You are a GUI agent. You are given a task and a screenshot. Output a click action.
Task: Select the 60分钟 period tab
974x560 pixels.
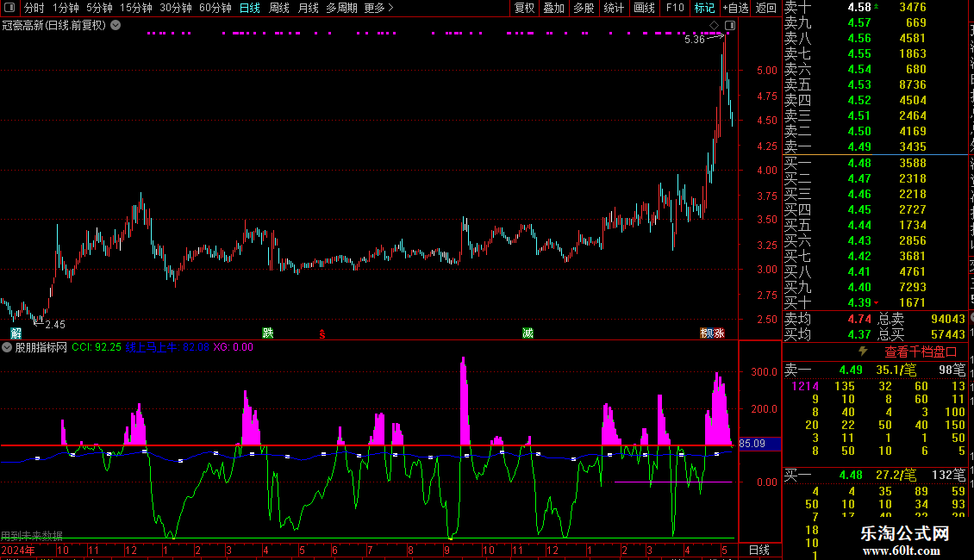point(215,8)
